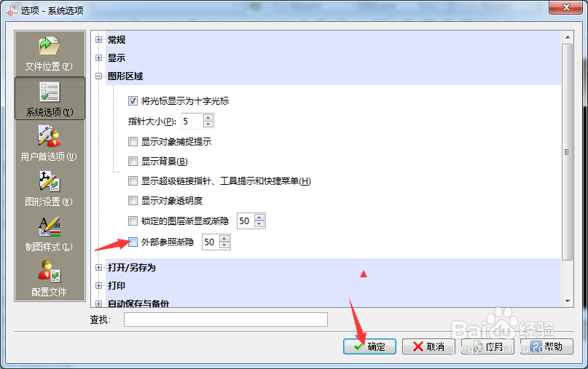Enable 外部参照渐隐 checkbox
Screen dimensions: 588x369
(133, 242)
